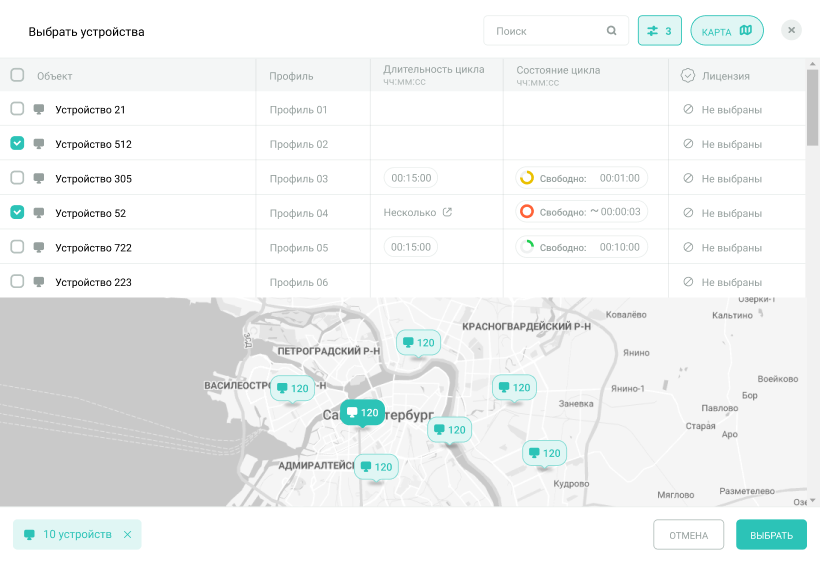Click the monitor icon of Устройство 722
The height and width of the screenshot is (562, 820).
39,247
